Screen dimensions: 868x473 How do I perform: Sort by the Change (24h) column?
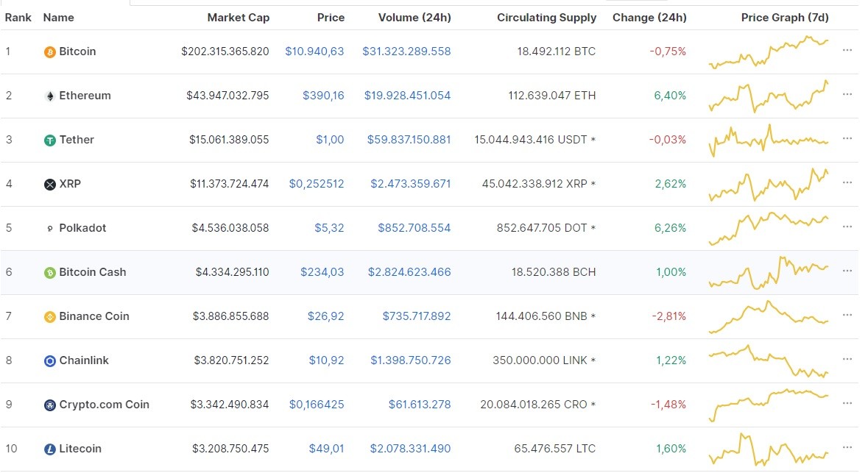click(649, 17)
